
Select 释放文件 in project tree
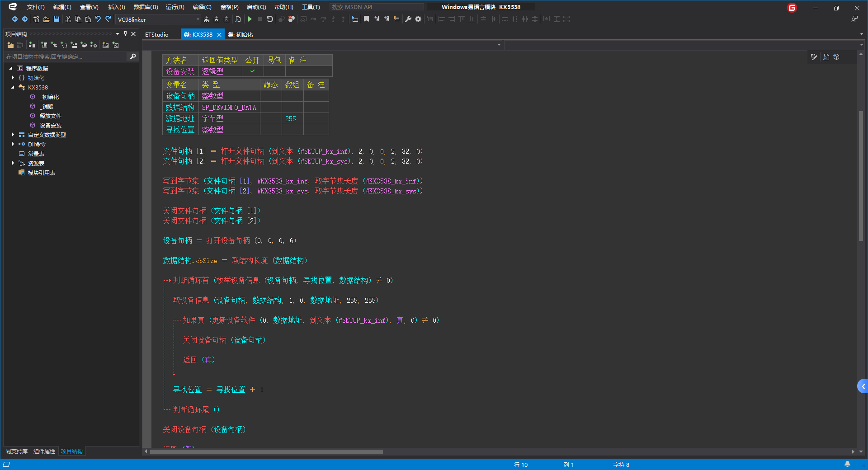[51, 116]
